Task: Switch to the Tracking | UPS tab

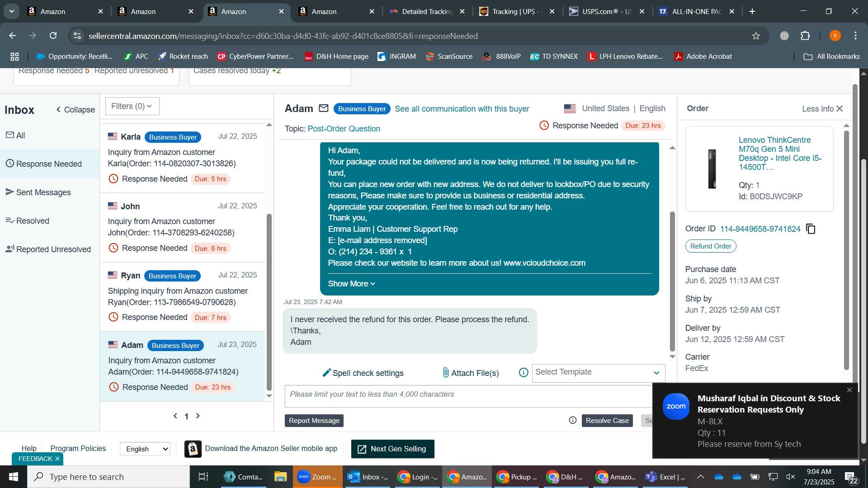Action: point(518,11)
